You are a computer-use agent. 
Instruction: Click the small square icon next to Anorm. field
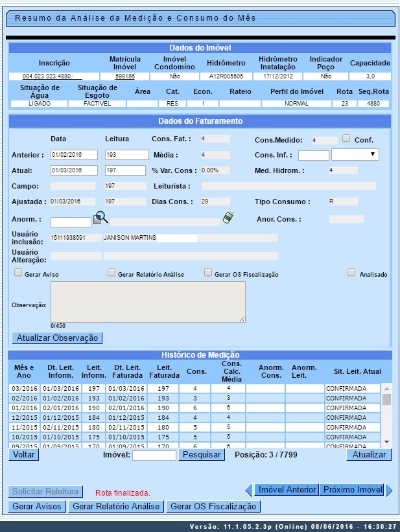pos(97,221)
